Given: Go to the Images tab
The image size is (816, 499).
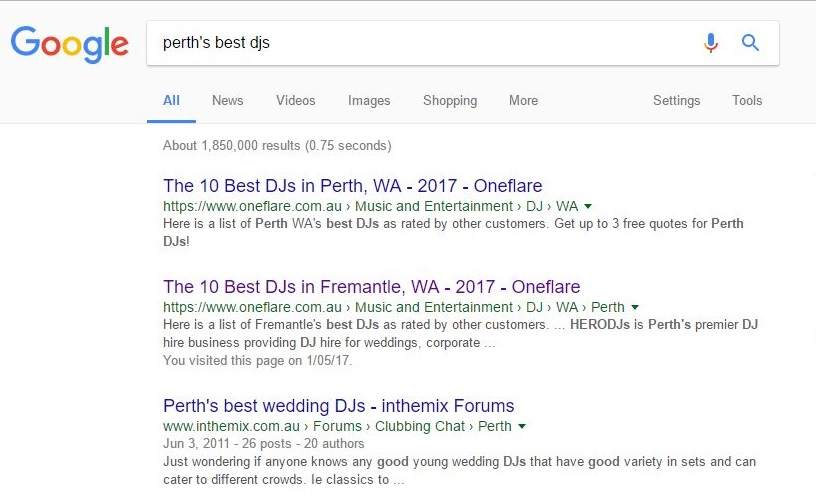Looking at the screenshot, I should click(x=369, y=100).
